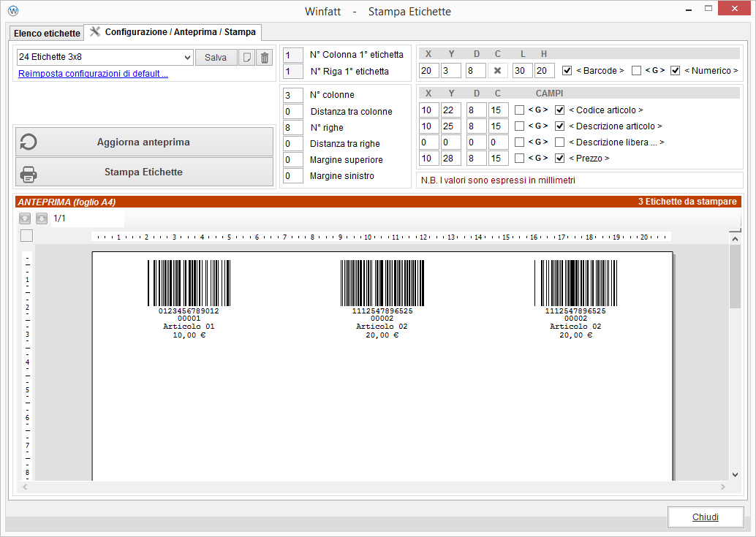The image size is (756, 537).
Task: Click the preview scroll down arrow
Action: [x=735, y=475]
